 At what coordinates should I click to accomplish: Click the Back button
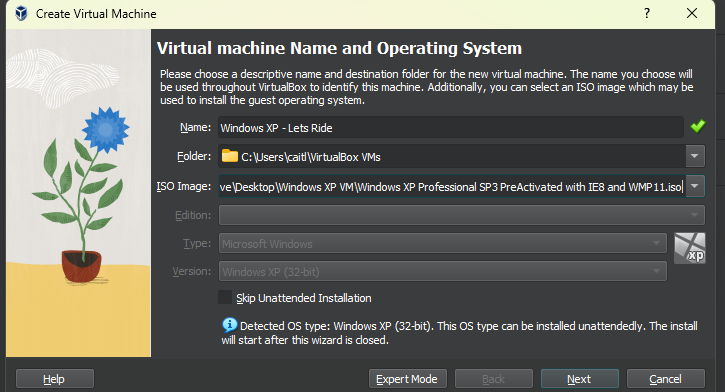(x=493, y=379)
